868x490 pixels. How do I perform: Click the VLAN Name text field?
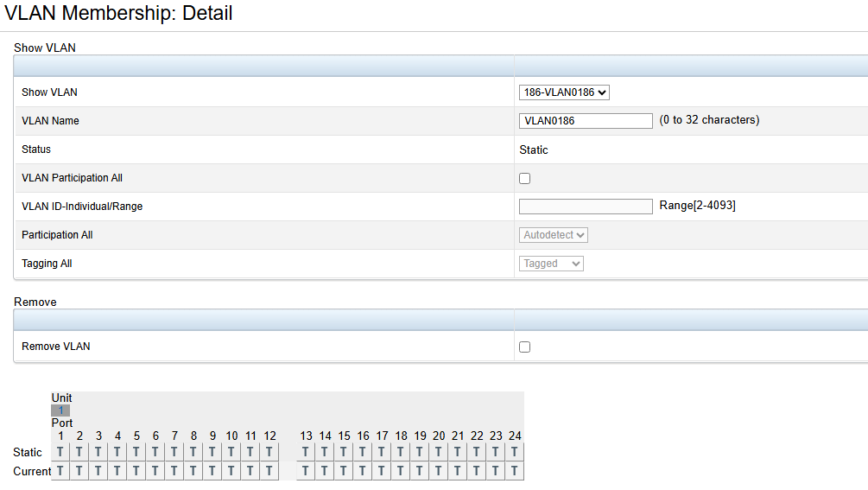click(x=586, y=121)
